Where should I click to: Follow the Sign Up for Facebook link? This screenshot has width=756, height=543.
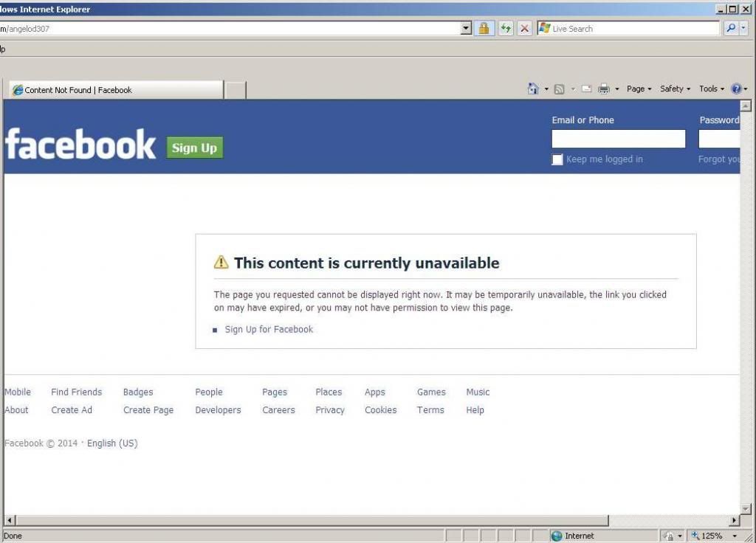pyautogui.click(x=269, y=329)
